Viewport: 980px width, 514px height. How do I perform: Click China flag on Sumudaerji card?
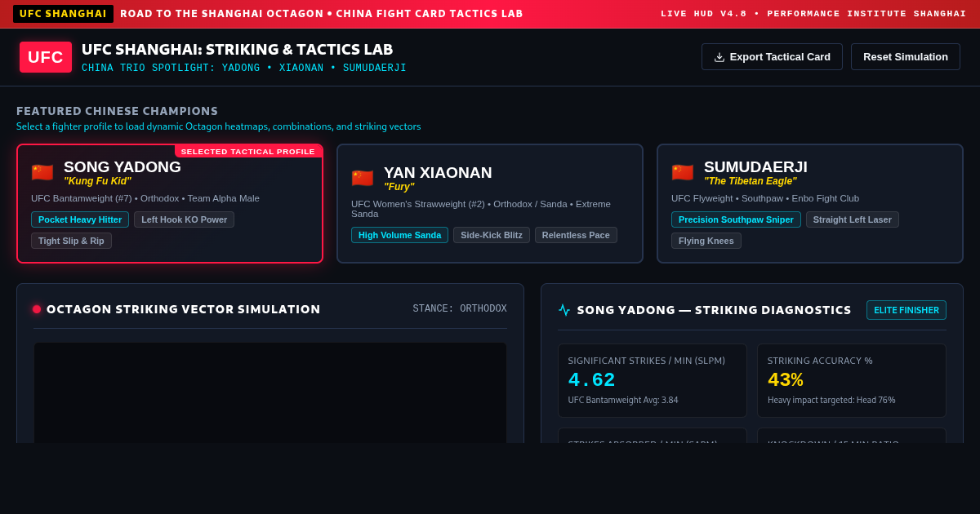click(x=683, y=172)
